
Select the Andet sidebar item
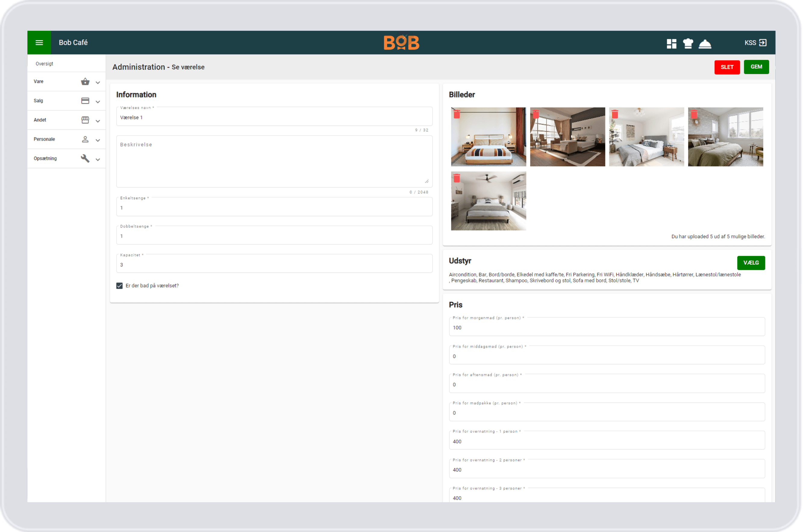tap(67, 120)
